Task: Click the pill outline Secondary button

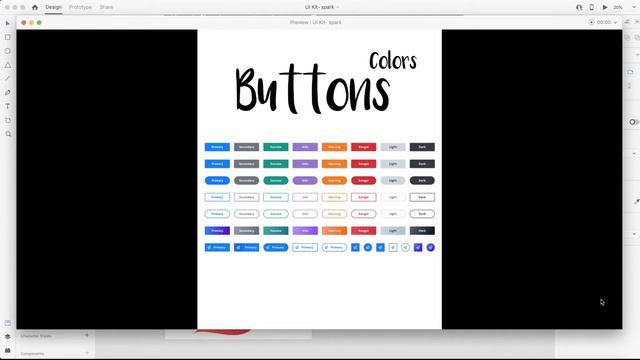Action: click(x=247, y=214)
